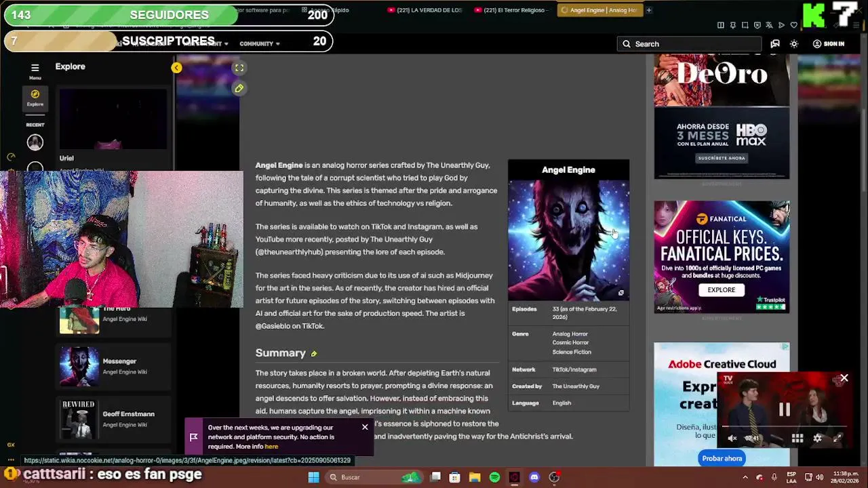The width and height of the screenshot is (868, 488).
Task: Close the floating video player
Action: coord(844,378)
